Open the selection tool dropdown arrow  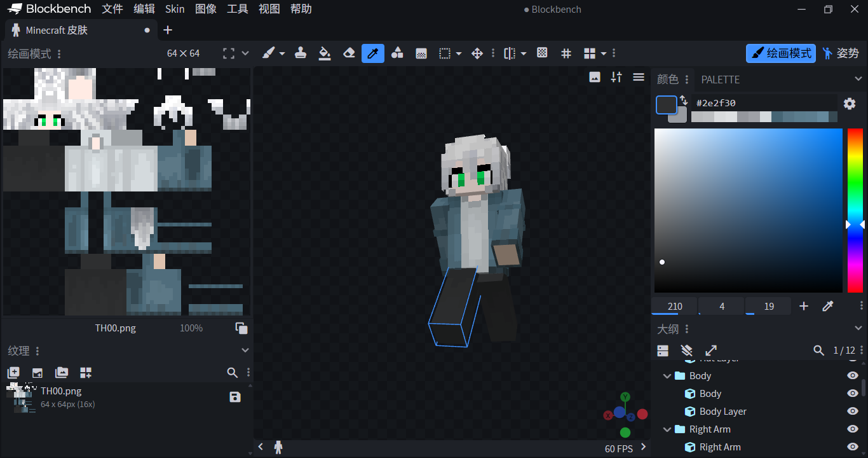coord(459,53)
